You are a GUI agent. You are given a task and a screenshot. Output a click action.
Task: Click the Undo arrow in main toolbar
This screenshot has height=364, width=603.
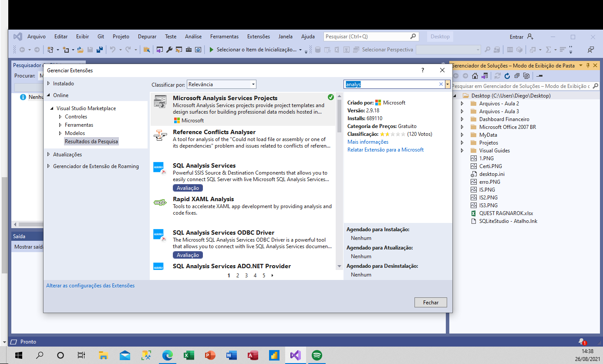(x=112, y=50)
